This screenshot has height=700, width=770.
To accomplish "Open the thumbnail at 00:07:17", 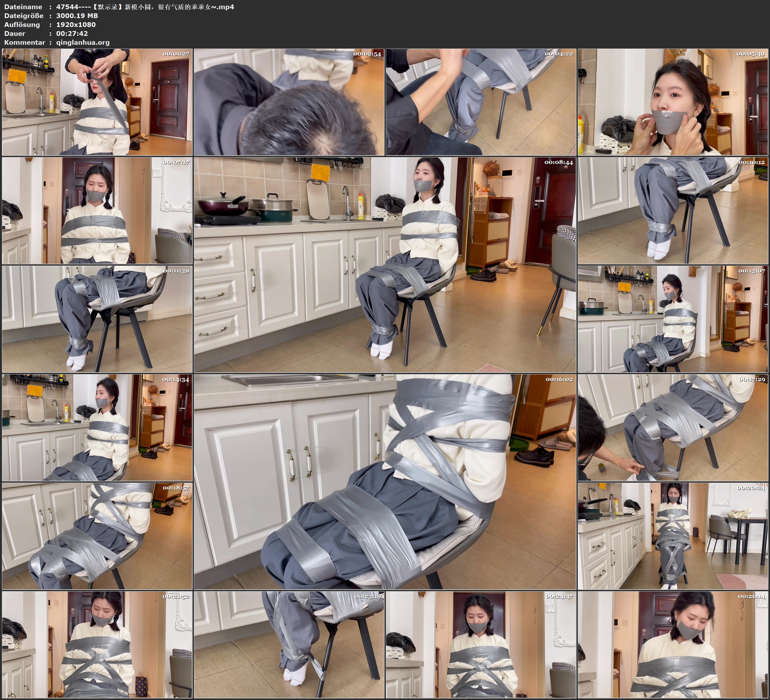I will (97, 210).
